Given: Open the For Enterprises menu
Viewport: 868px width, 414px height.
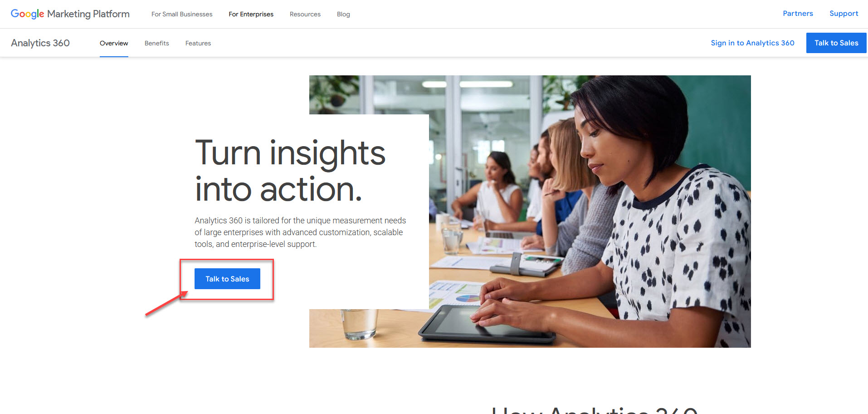Looking at the screenshot, I should 251,14.
